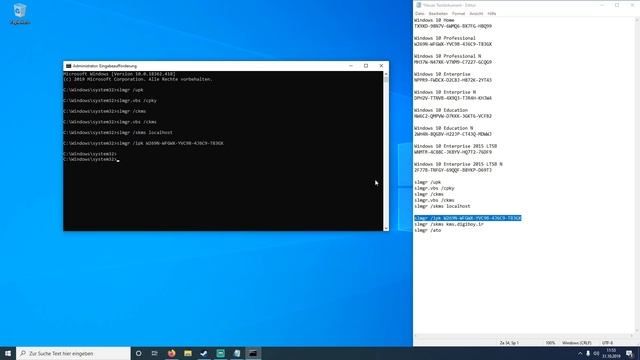Click the command prompt title bar icon

click(68, 66)
